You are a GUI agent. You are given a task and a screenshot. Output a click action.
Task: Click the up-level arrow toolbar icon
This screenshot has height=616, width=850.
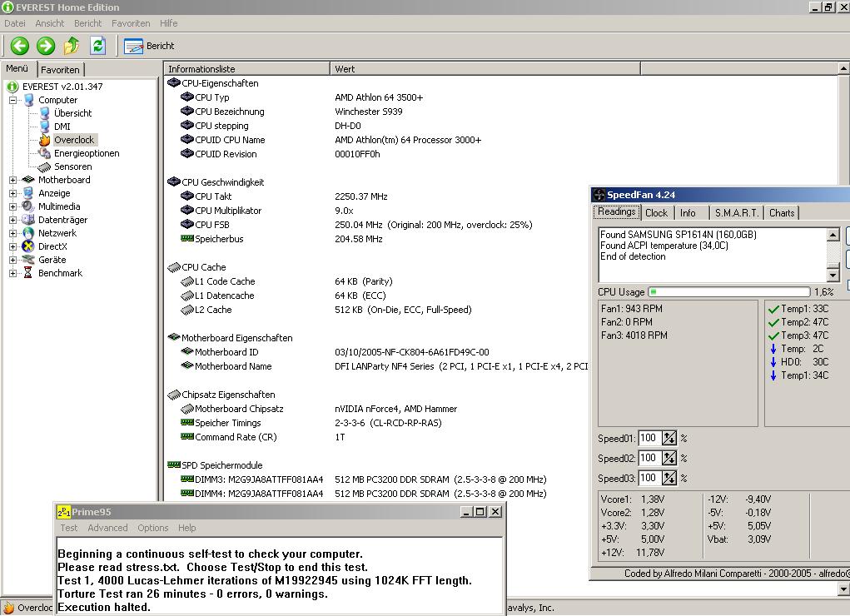click(72, 46)
